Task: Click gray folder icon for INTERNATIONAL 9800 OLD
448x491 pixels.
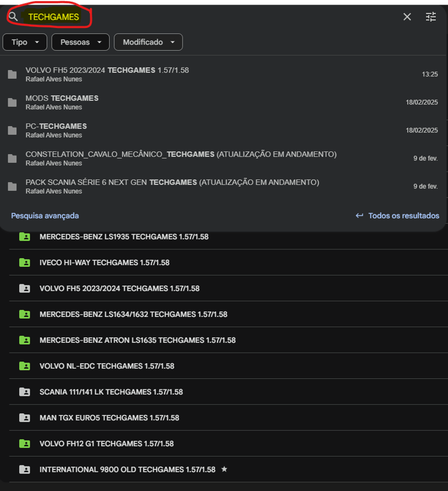Action: coord(24,469)
